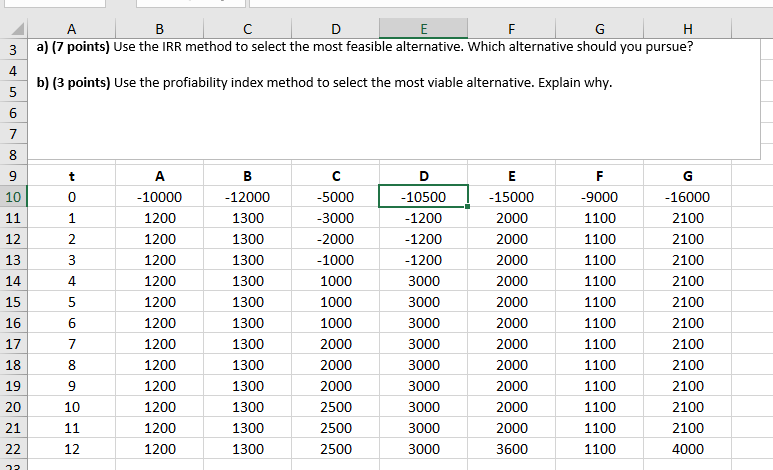Select row 9 header
773x470 pixels.
(13, 176)
